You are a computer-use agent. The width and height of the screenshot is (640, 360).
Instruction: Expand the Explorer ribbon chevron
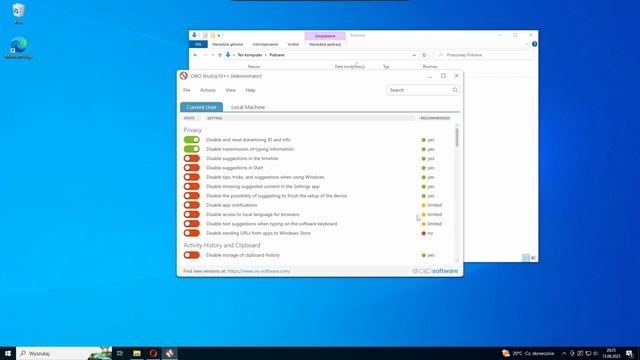point(527,44)
